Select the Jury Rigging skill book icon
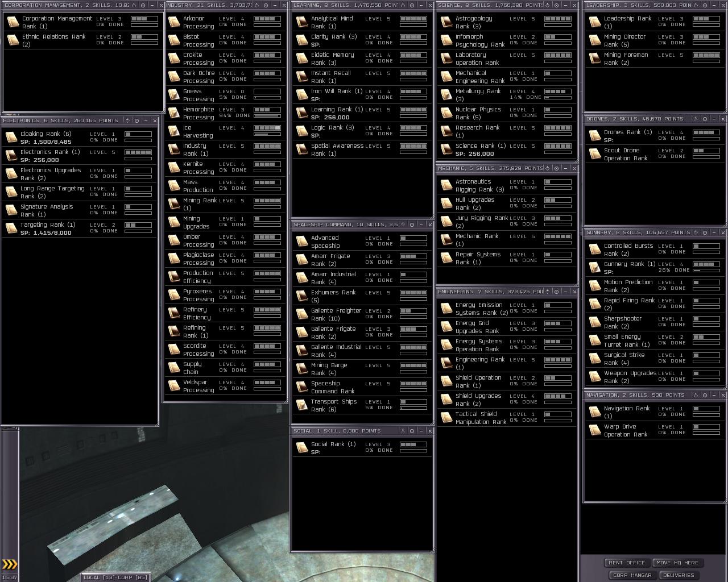This screenshot has width=728, height=582. click(x=446, y=222)
